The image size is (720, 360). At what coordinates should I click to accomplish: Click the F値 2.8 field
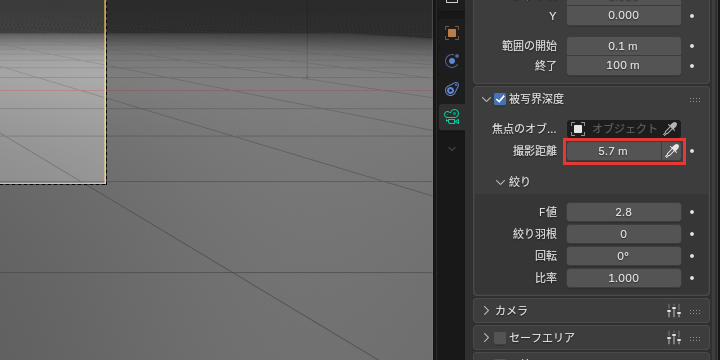click(624, 212)
